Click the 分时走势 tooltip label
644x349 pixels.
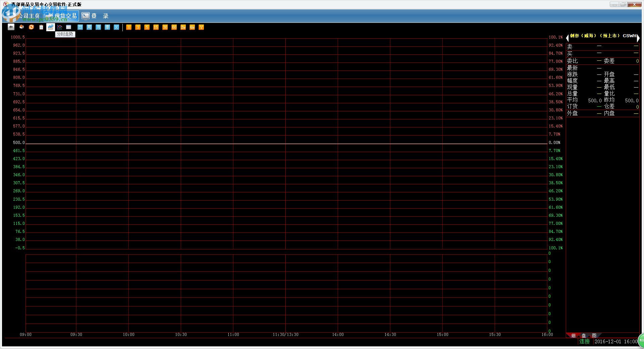tap(65, 34)
